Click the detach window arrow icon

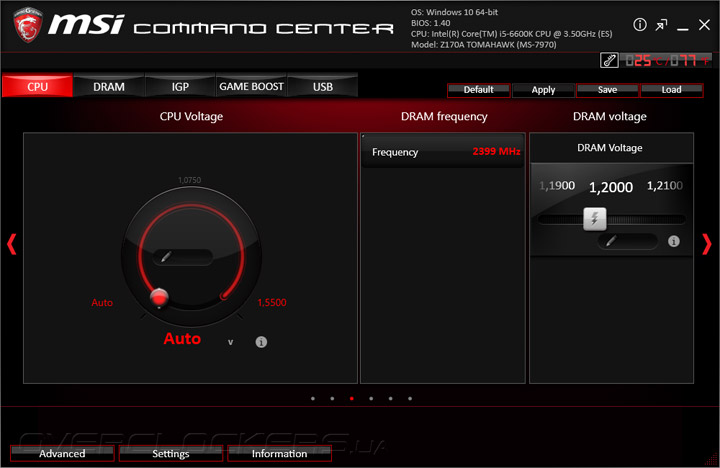[661, 25]
